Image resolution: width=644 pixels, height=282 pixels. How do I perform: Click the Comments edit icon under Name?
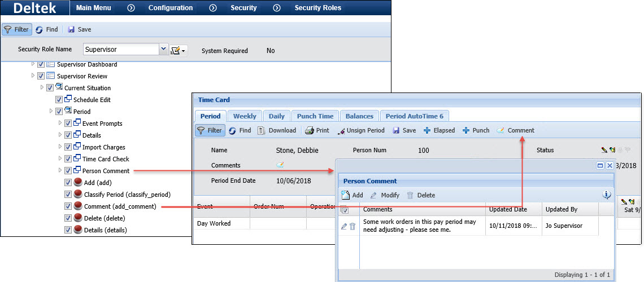click(280, 165)
